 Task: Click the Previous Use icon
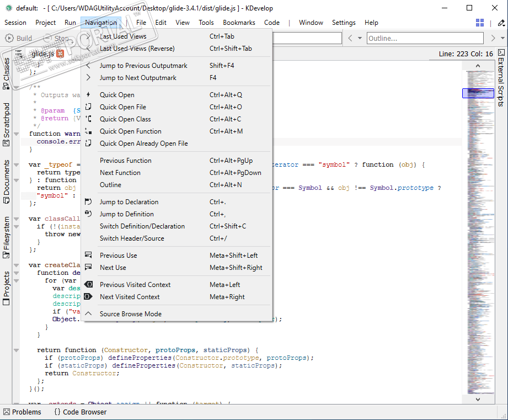pyautogui.click(x=88, y=256)
